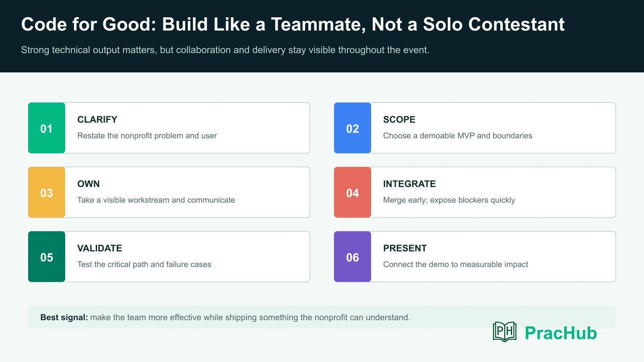Screen dimensions: 644x362
Task: Click the red 04 number badge
Action: (353, 192)
